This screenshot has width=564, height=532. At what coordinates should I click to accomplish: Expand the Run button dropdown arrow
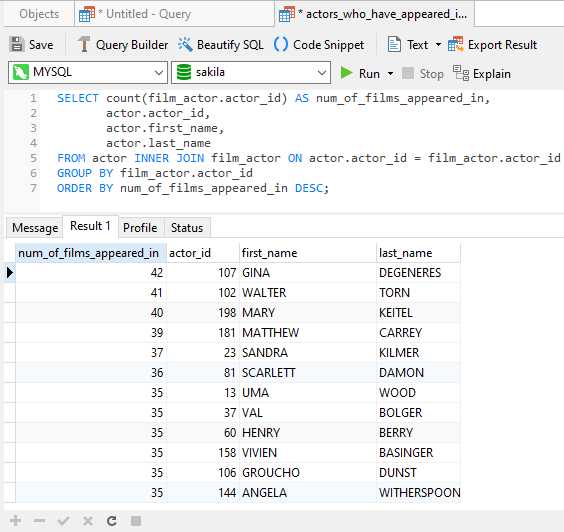coord(390,74)
